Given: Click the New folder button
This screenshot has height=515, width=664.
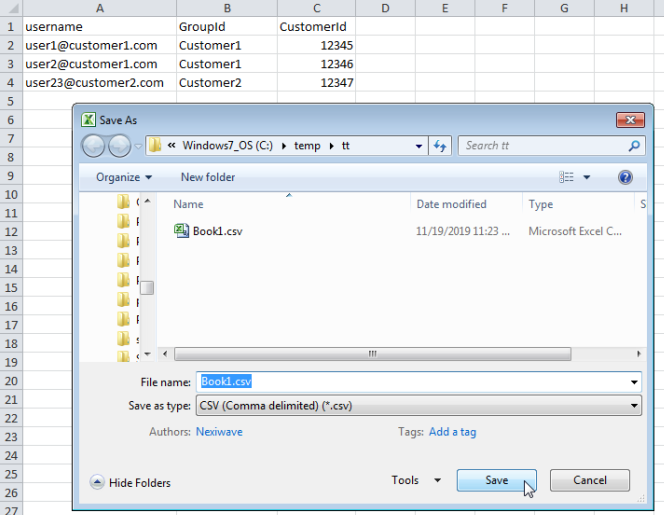Looking at the screenshot, I should 208,177.
